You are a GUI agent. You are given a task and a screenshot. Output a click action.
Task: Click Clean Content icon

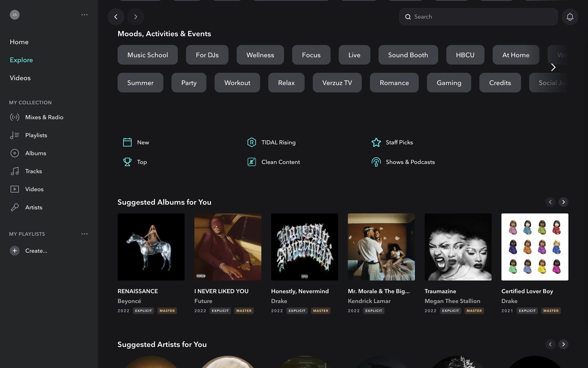click(251, 162)
